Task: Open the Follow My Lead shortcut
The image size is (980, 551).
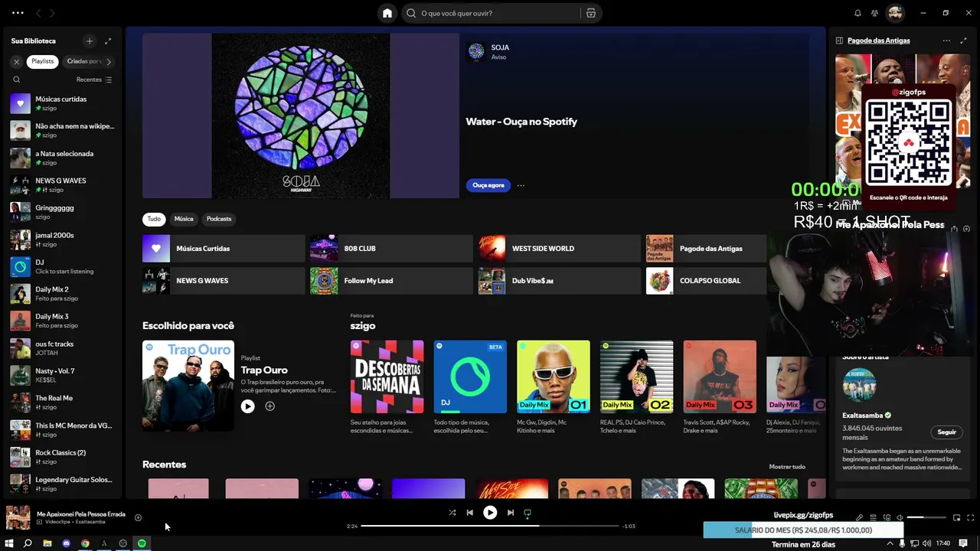Action: (391, 281)
